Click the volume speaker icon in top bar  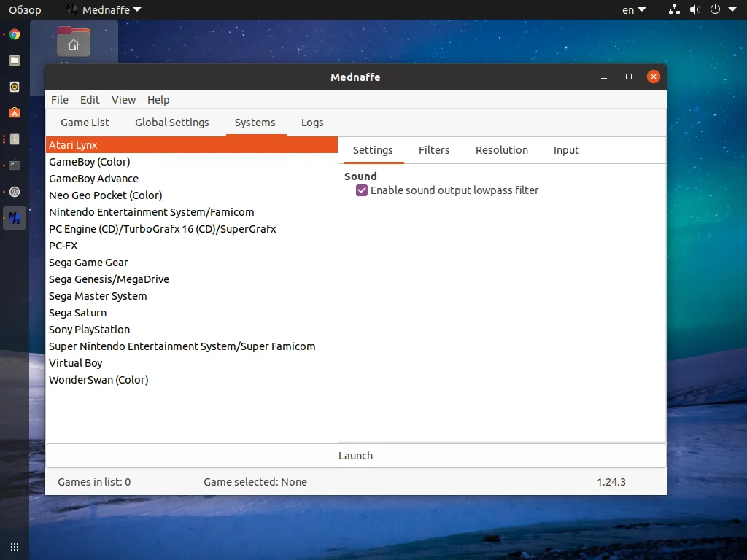tap(694, 10)
